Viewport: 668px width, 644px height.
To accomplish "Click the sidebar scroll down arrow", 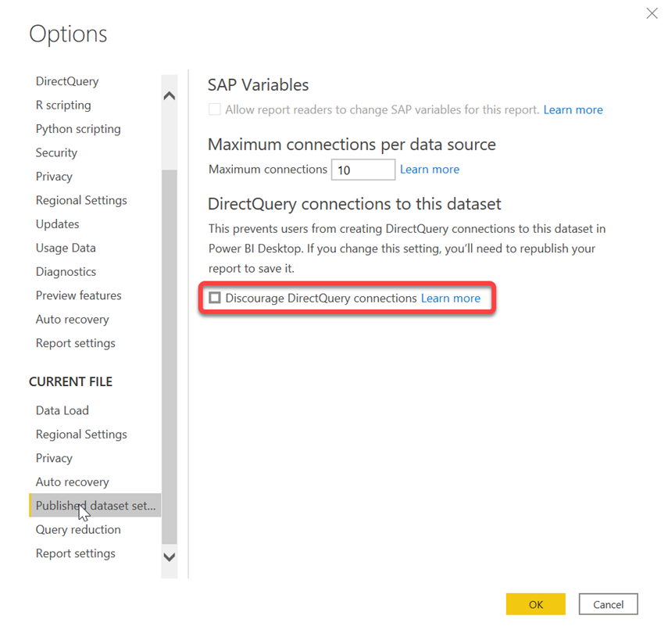I will (x=169, y=557).
